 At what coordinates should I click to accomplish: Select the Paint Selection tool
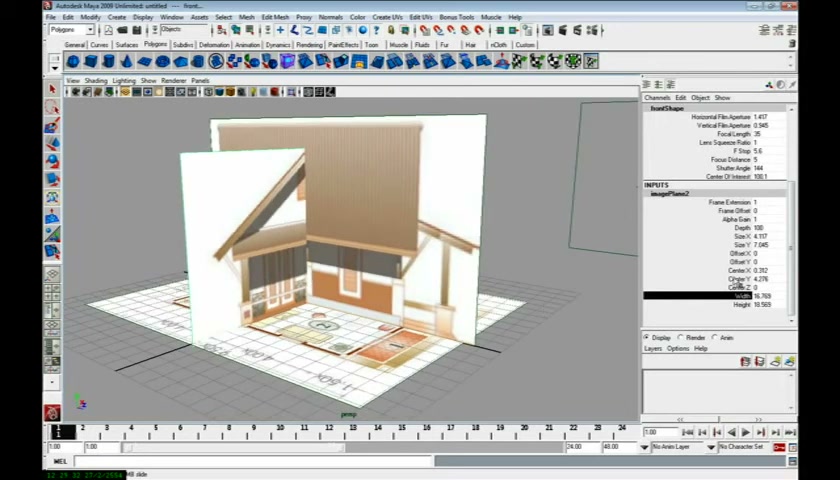point(52,125)
